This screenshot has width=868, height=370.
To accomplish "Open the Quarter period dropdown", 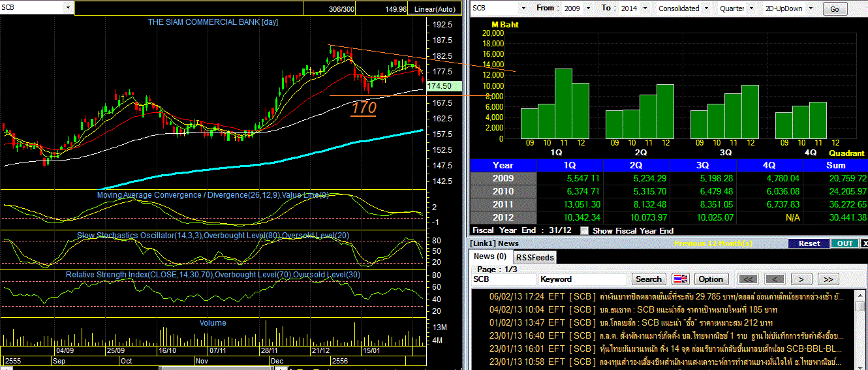I will point(751,8).
